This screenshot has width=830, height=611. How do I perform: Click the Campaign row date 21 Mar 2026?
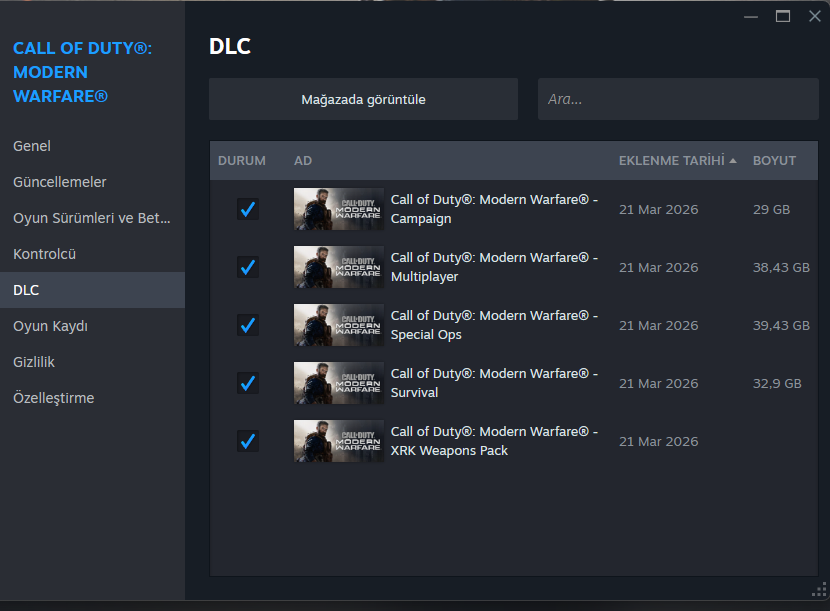(x=658, y=210)
